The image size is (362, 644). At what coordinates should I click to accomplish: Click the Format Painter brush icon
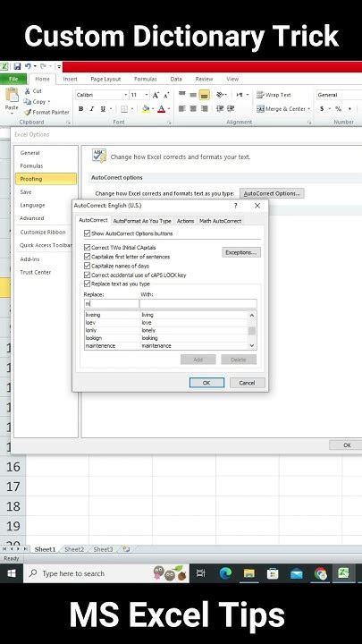tap(28, 112)
